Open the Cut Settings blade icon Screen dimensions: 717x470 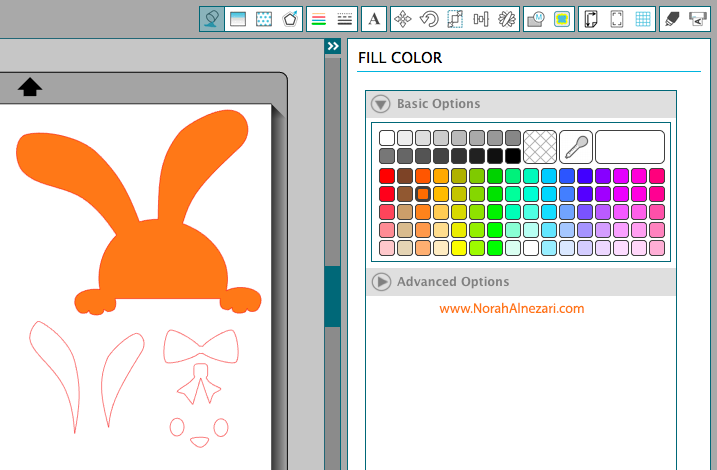click(x=672, y=19)
